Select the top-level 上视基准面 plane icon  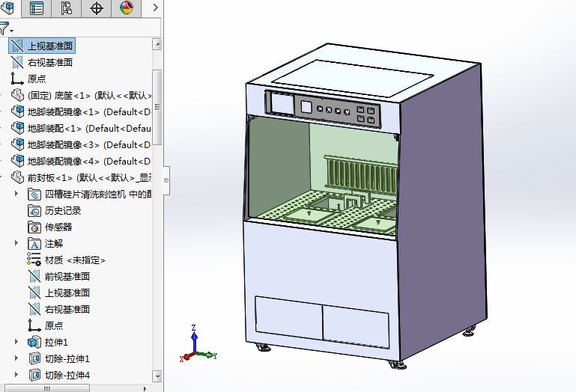coord(17,46)
